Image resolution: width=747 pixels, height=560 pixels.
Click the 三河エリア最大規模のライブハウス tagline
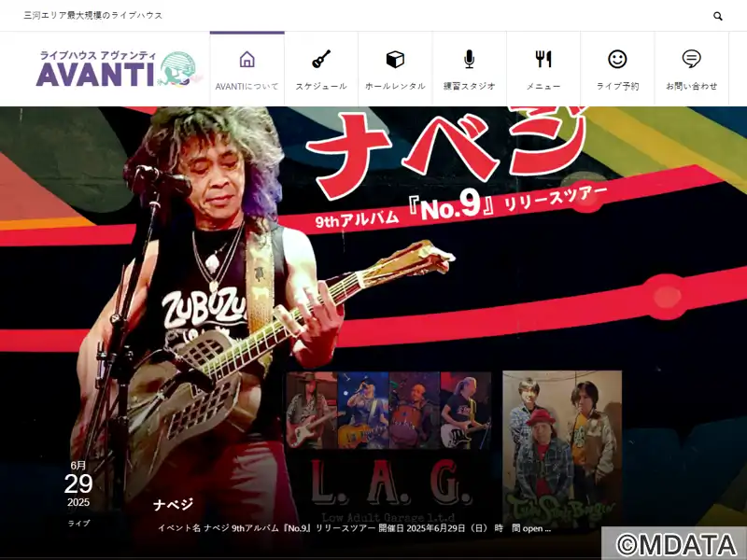tap(93, 16)
